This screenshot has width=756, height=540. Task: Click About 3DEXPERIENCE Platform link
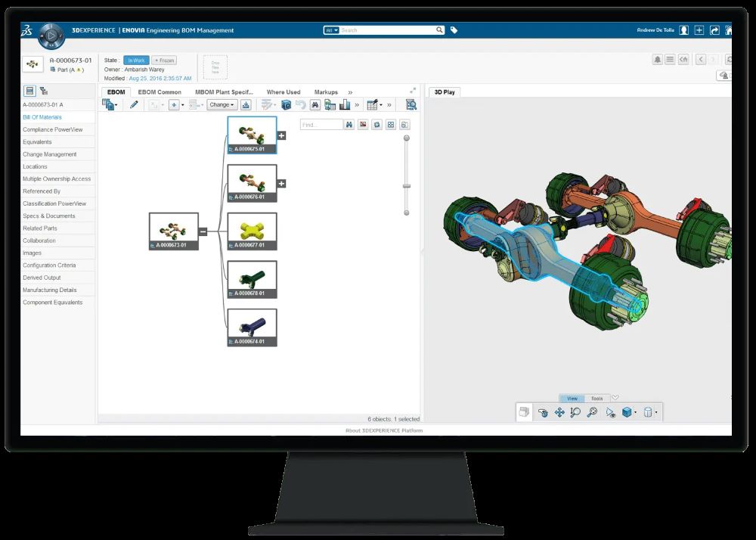tap(384, 430)
